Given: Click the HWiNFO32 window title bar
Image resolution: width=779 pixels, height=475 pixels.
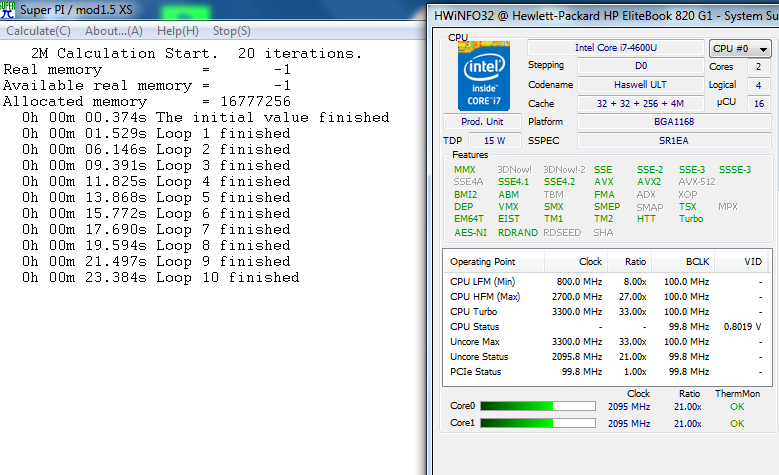Looking at the screenshot, I should pos(605,16).
